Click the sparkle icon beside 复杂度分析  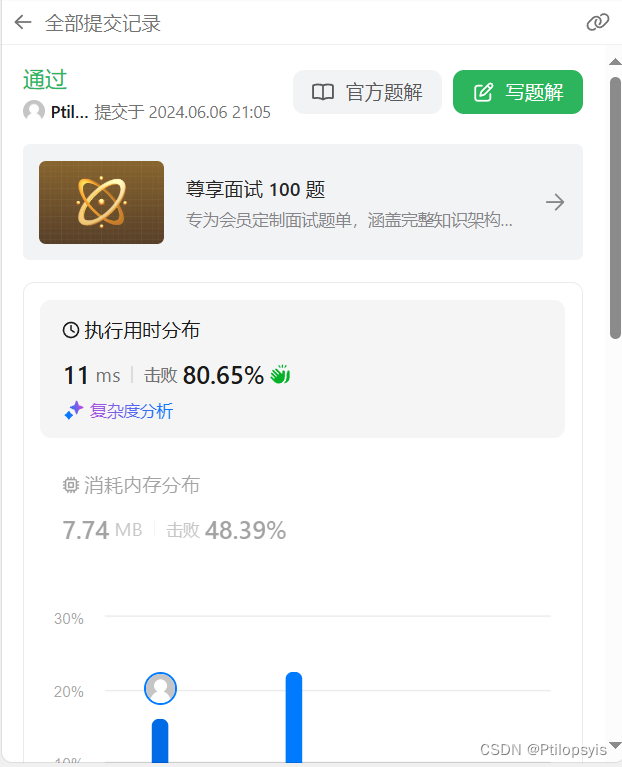[x=74, y=410]
